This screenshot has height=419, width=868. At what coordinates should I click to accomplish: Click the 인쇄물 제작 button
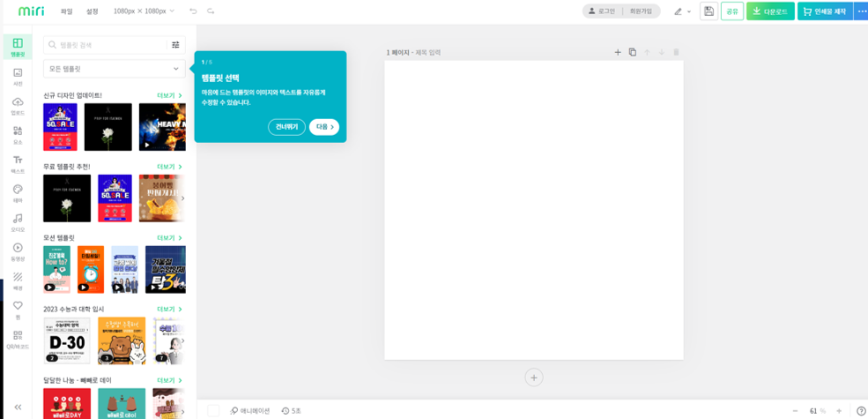(825, 11)
